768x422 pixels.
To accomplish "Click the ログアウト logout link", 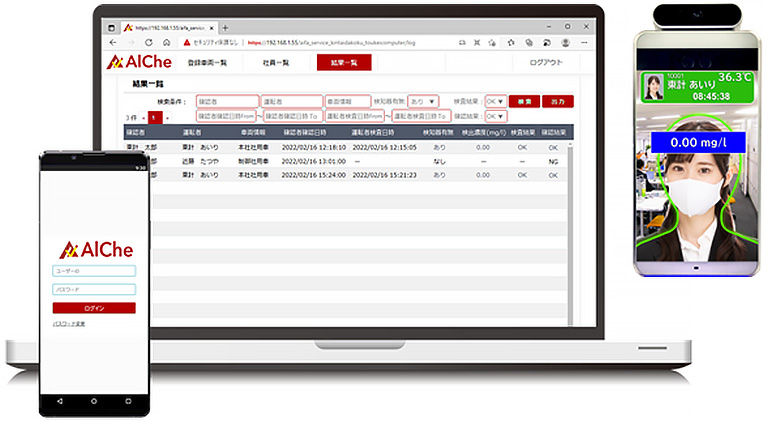I will click(x=545, y=63).
